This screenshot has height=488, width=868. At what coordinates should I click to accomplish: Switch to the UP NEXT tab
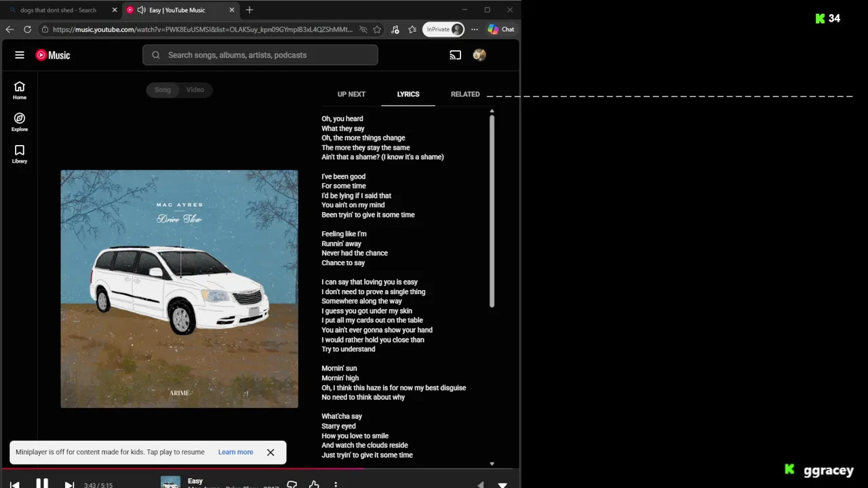(351, 94)
